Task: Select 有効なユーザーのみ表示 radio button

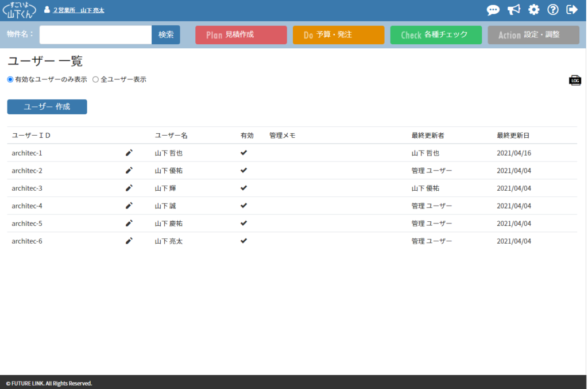Action: click(x=10, y=80)
